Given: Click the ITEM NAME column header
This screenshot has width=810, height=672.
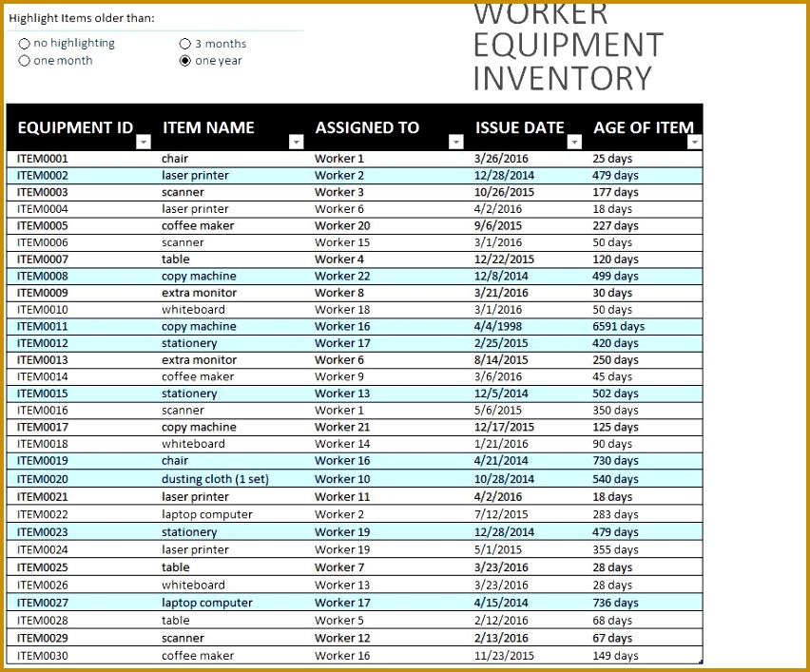Looking at the screenshot, I should click(208, 127).
